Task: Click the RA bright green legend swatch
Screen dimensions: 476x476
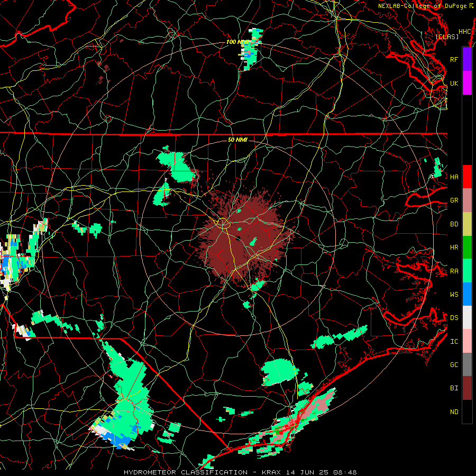Action: coord(467,271)
